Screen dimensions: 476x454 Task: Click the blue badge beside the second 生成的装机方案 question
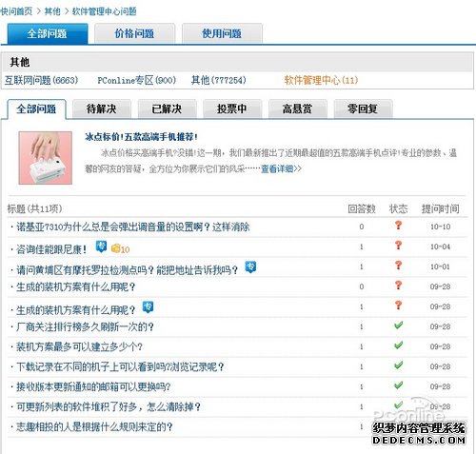148,307
